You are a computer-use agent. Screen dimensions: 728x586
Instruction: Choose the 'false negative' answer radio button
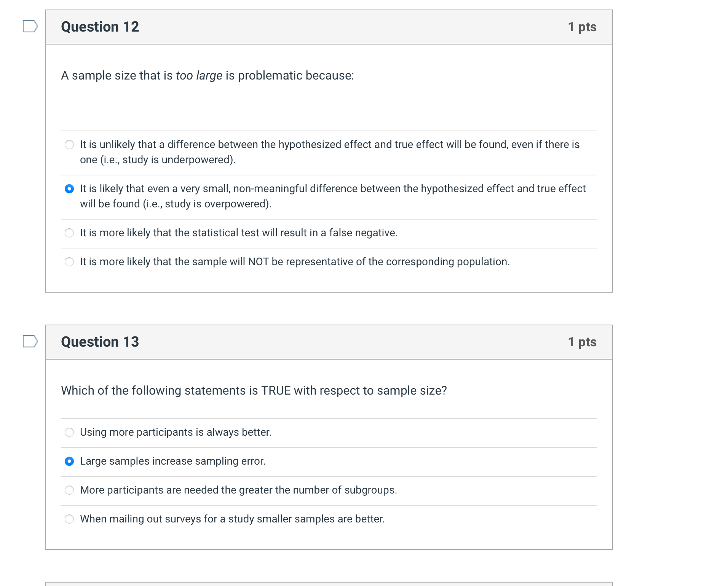69,233
